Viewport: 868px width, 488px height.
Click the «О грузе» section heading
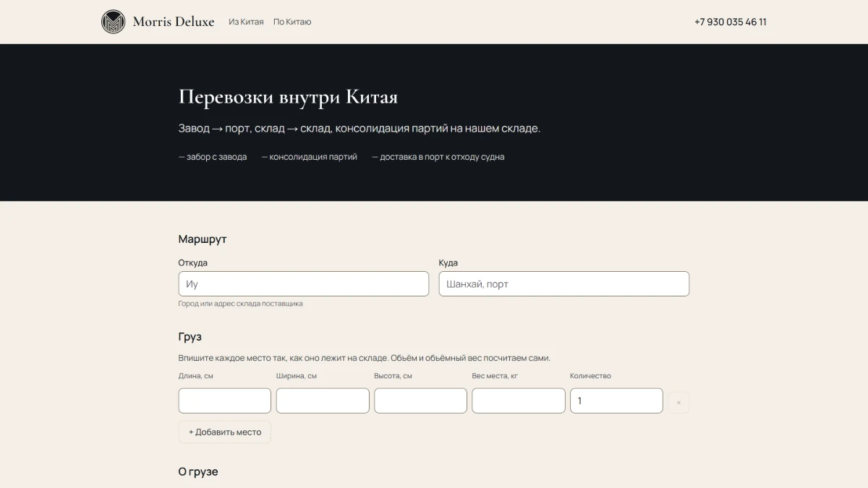point(198,471)
